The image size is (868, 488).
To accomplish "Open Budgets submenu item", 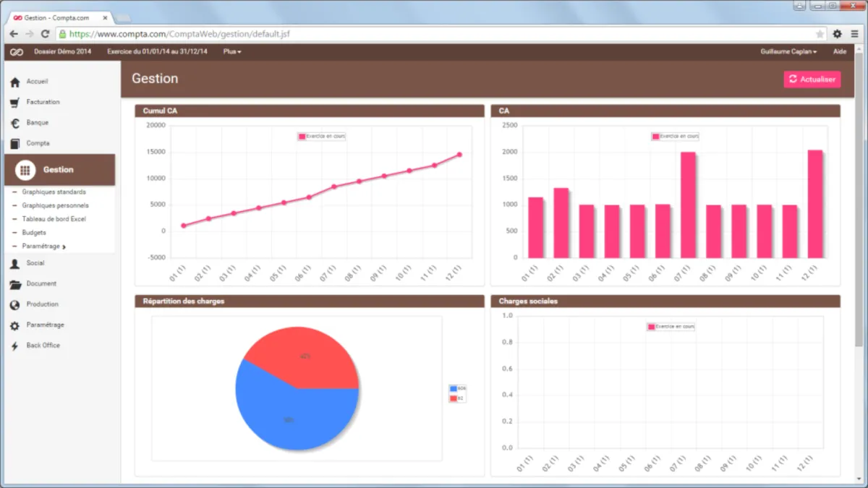I will click(x=34, y=233).
